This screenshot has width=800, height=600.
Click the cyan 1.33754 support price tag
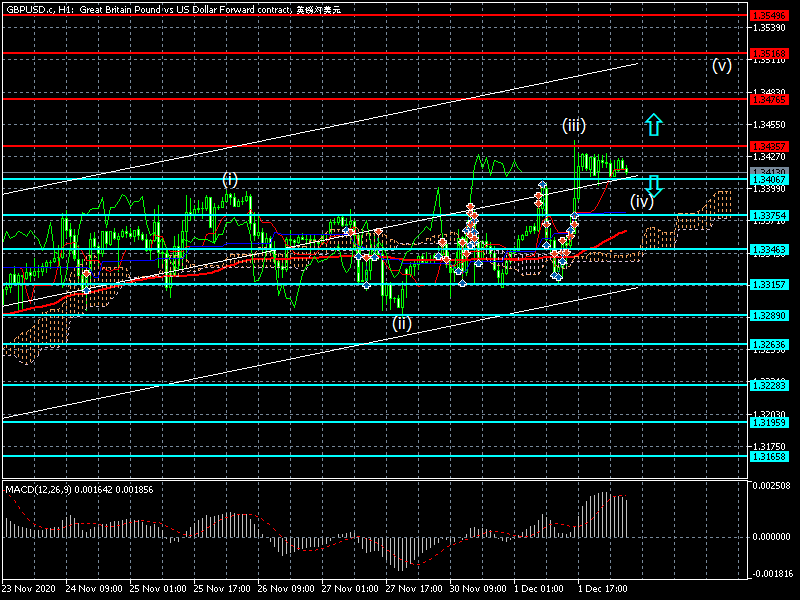click(768, 215)
